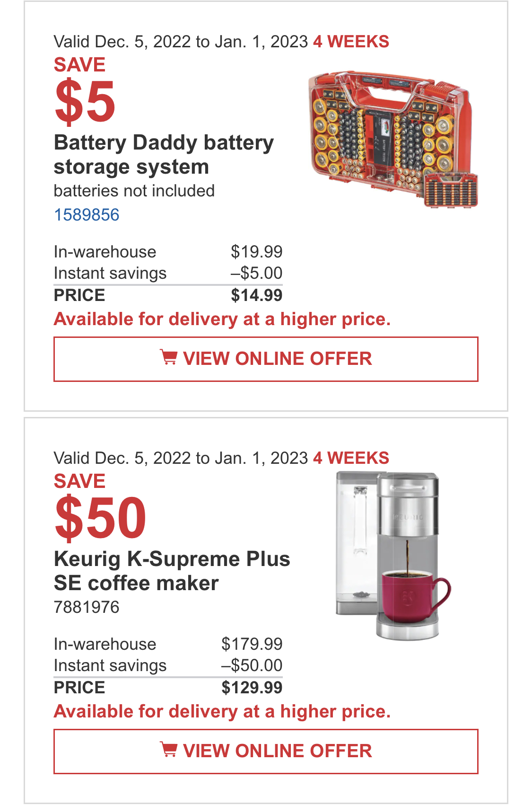Click the Keurig coffee maker image

point(393,556)
